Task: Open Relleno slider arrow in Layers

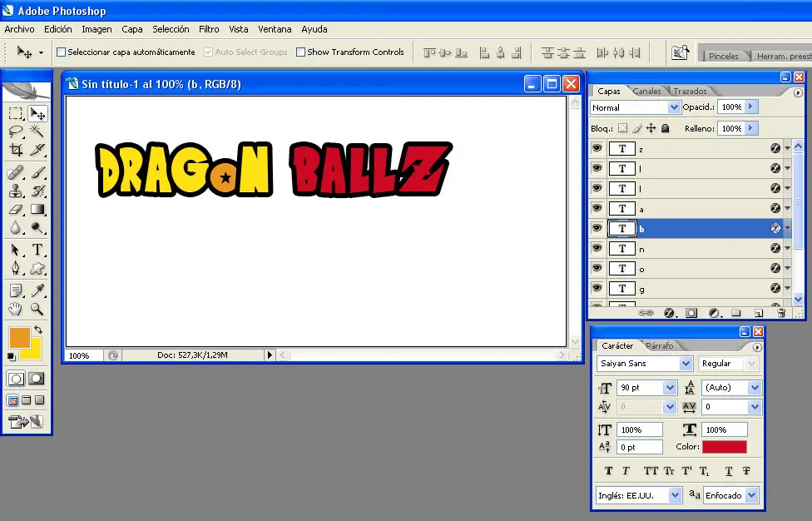Action: [750, 128]
